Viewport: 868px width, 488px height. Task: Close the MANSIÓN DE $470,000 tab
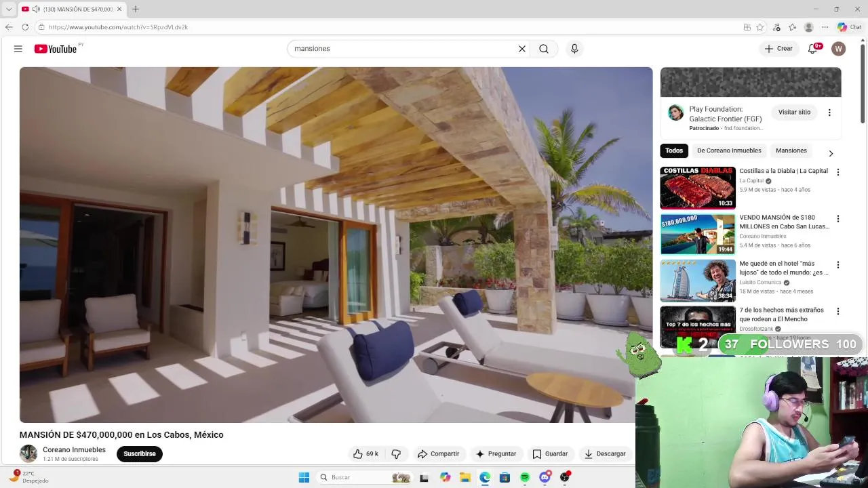click(x=119, y=9)
